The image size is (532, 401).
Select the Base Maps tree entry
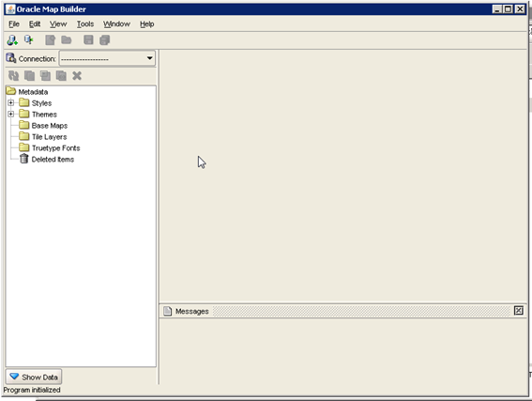coord(50,126)
